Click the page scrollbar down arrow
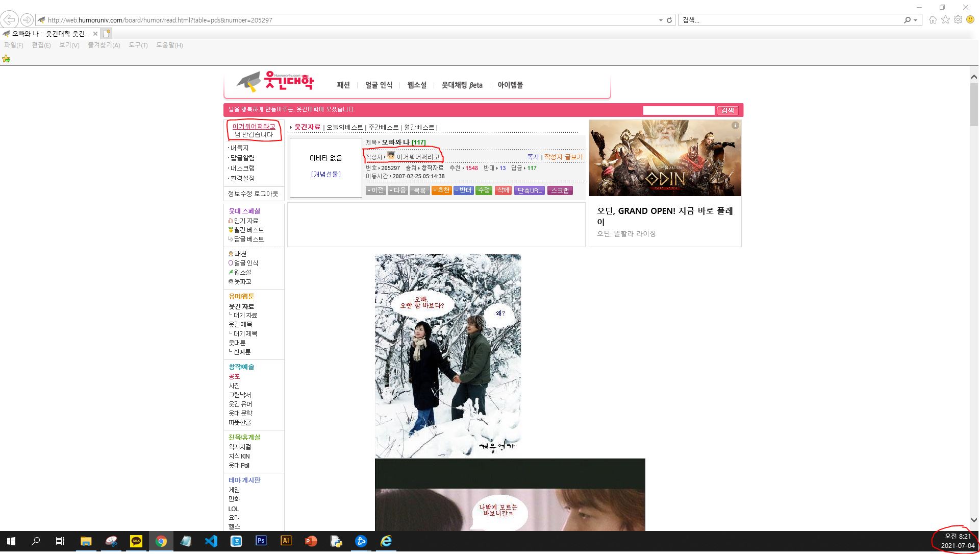 [974, 520]
